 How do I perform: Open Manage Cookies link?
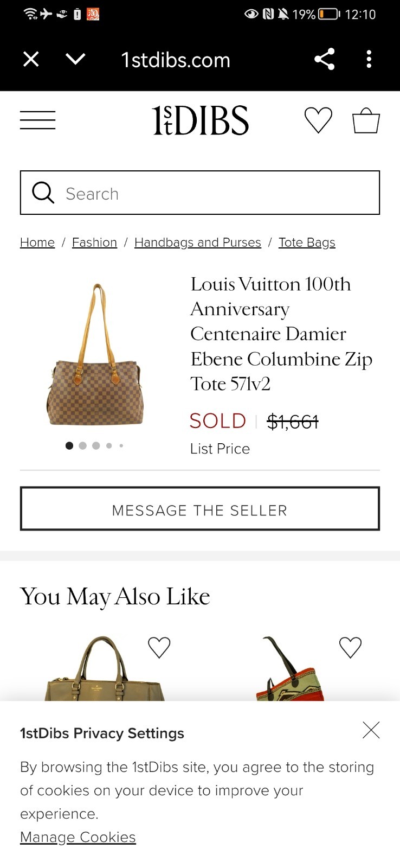click(x=78, y=837)
